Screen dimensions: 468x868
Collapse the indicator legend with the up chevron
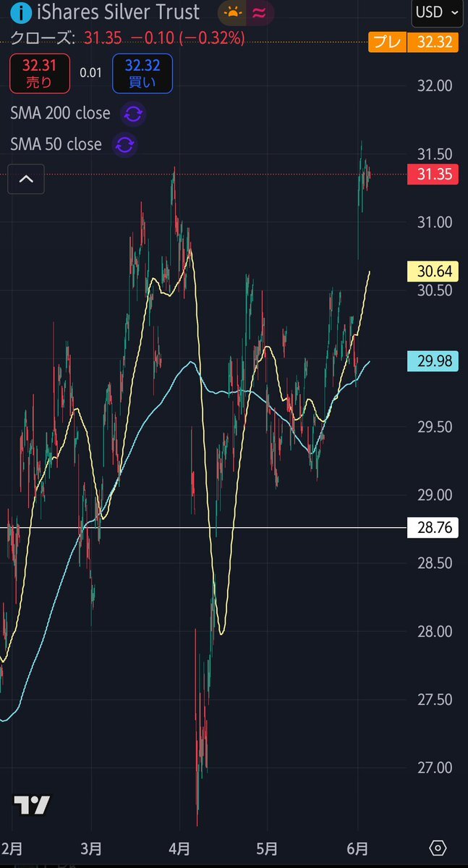(26, 180)
